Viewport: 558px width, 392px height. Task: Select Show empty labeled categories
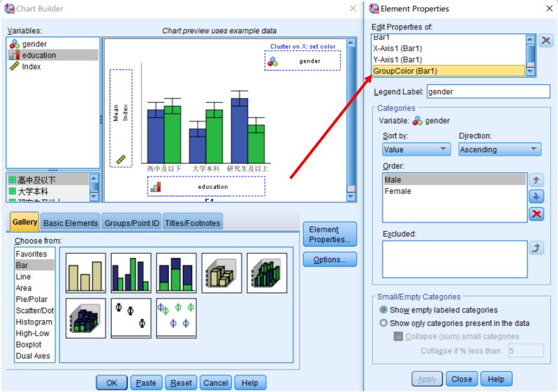(383, 310)
